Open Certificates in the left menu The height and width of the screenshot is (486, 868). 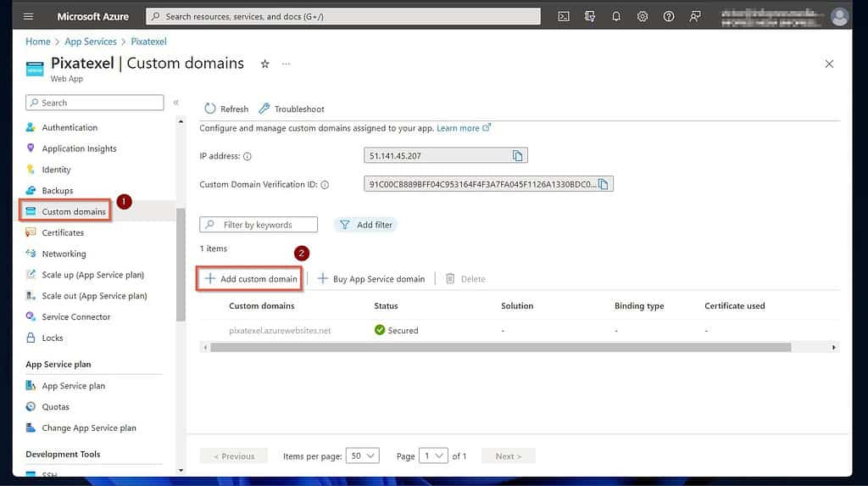[63, 232]
